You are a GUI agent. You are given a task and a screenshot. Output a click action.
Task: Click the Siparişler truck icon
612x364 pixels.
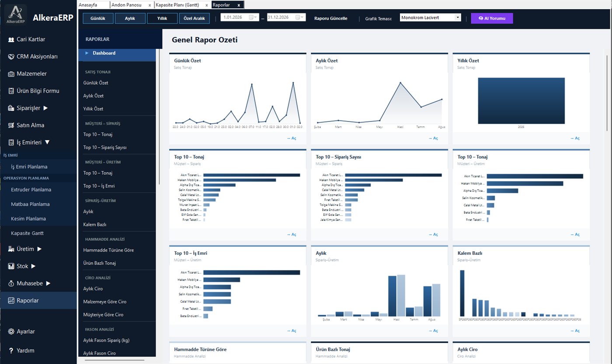click(11, 108)
